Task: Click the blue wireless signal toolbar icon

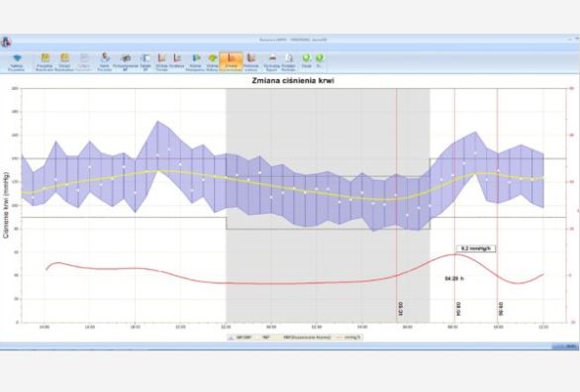Action: click(x=17, y=58)
